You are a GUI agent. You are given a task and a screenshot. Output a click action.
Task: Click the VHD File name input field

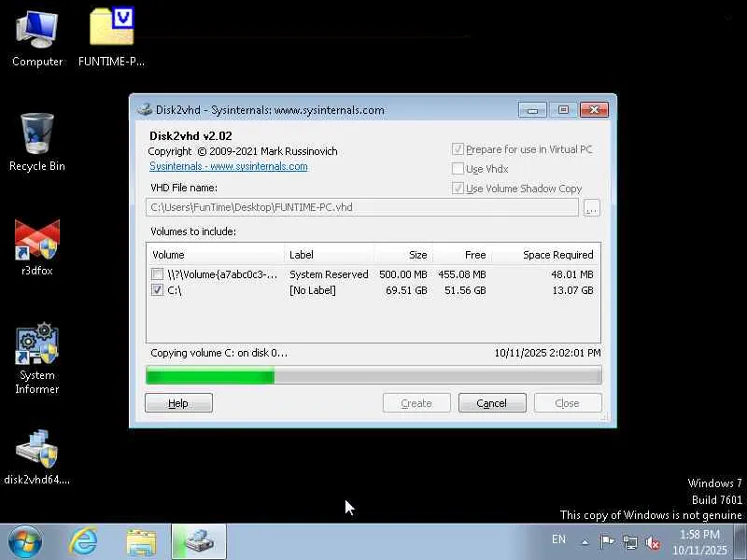pyautogui.click(x=362, y=207)
